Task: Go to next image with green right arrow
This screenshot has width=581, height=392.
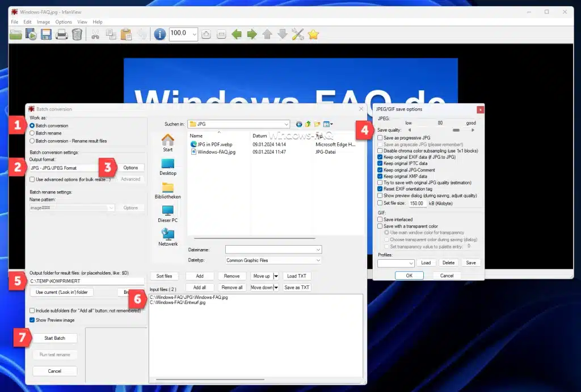Action: [252, 35]
